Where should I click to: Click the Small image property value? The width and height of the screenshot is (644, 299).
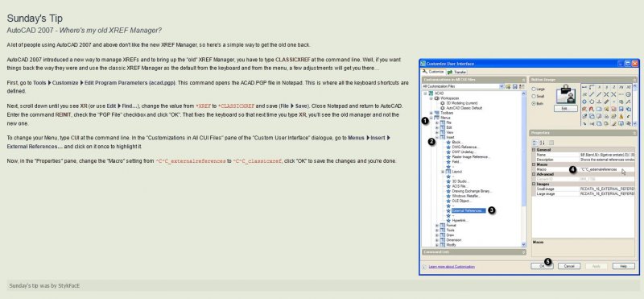pyautogui.click(x=607, y=189)
